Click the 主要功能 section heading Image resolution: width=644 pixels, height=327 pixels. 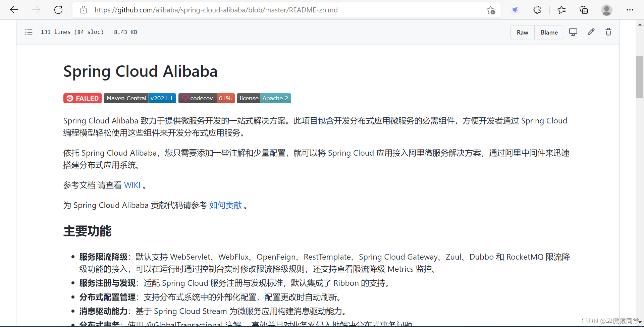(x=88, y=231)
